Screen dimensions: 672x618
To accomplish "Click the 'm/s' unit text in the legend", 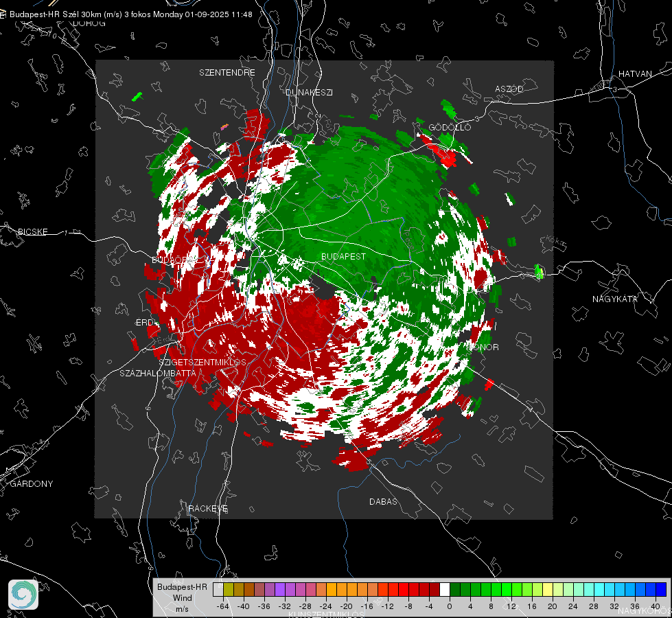I will (182, 609).
